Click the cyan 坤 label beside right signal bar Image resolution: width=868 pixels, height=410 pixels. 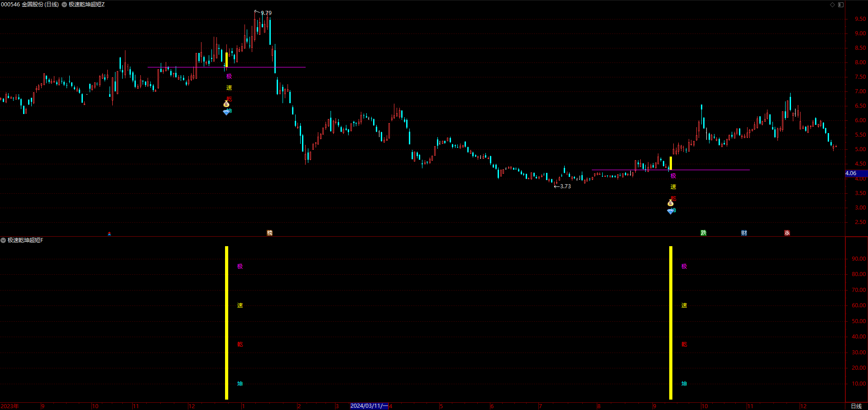click(684, 384)
